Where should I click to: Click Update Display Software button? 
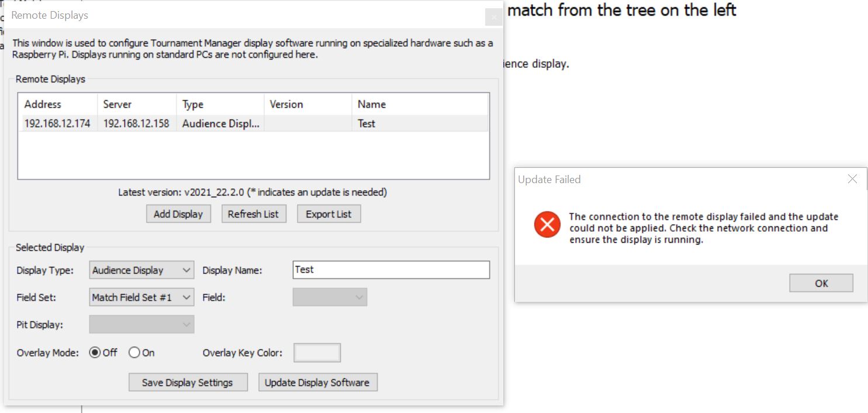click(317, 383)
